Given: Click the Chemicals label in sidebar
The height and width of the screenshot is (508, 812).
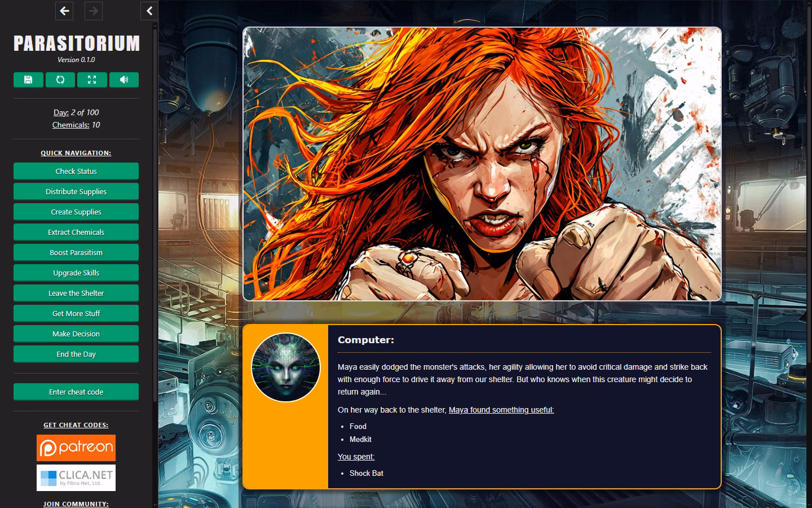Looking at the screenshot, I should coord(70,125).
